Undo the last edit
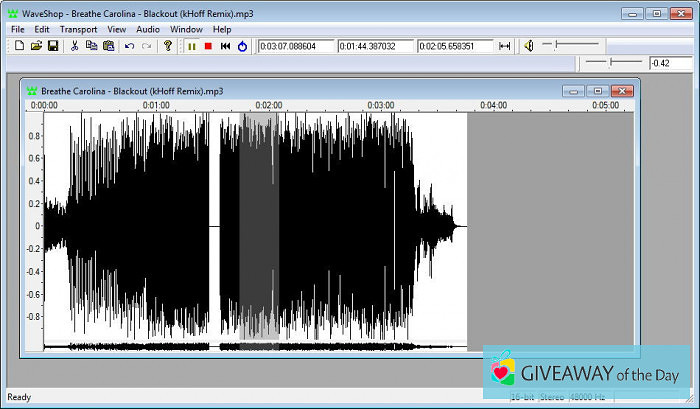 (x=129, y=46)
